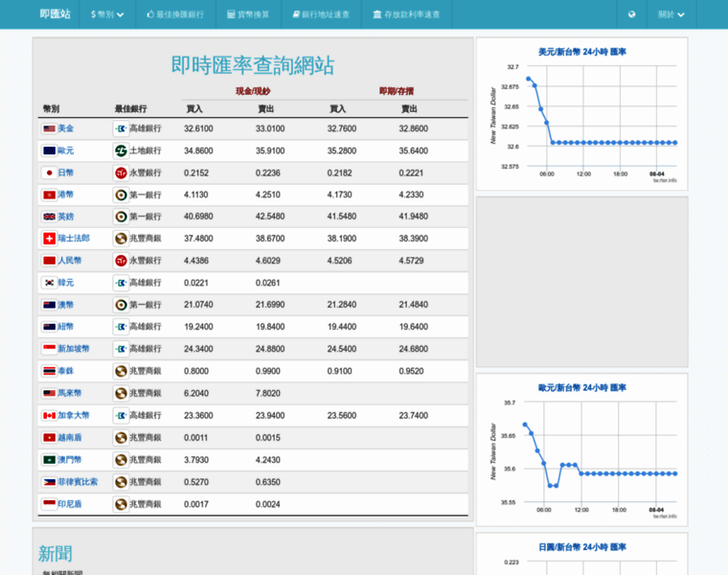Image resolution: width=728 pixels, height=575 pixels.
Task: Click the 新聞 section heading
Action: [x=56, y=554]
